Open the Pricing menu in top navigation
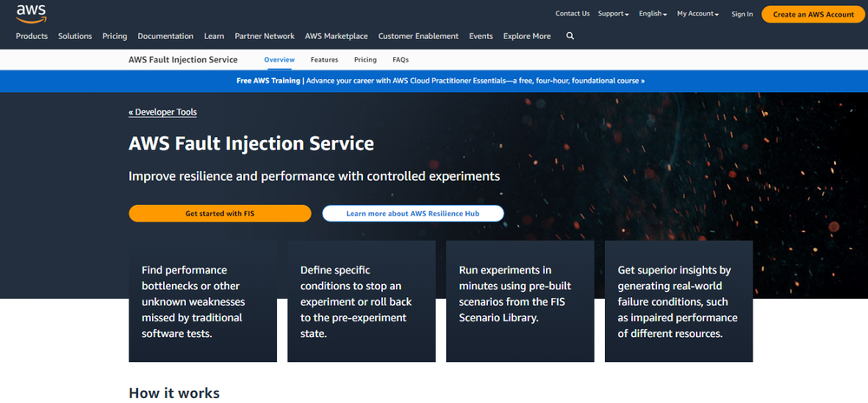The image size is (868, 403). (x=115, y=36)
